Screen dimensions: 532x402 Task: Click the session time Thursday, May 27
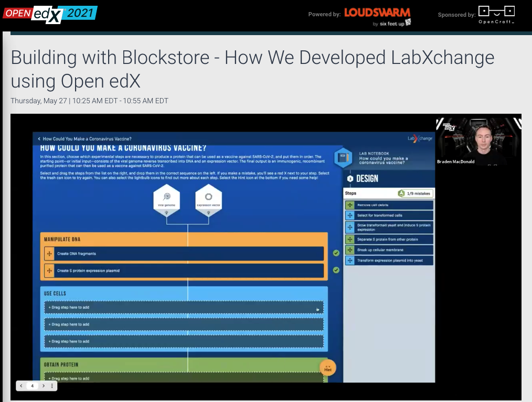coord(89,101)
